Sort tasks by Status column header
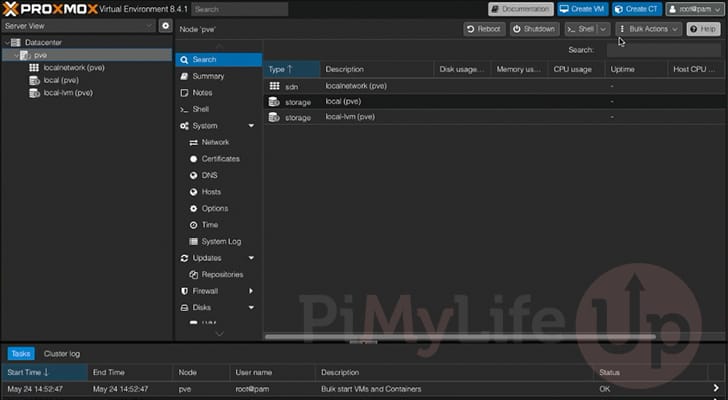Screen dimensions: 728x400 click(x=650, y=373)
